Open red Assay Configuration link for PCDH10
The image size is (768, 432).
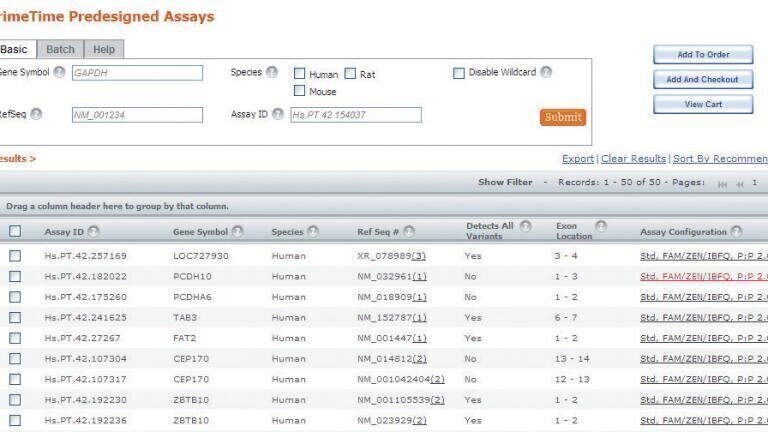(704, 276)
